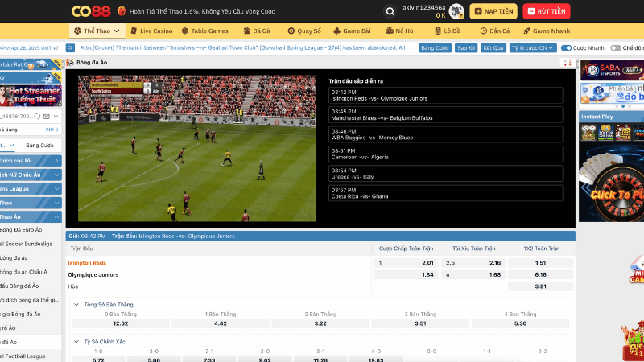Bet under odds 1.68
644x362 pixels.
click(473, 274)
